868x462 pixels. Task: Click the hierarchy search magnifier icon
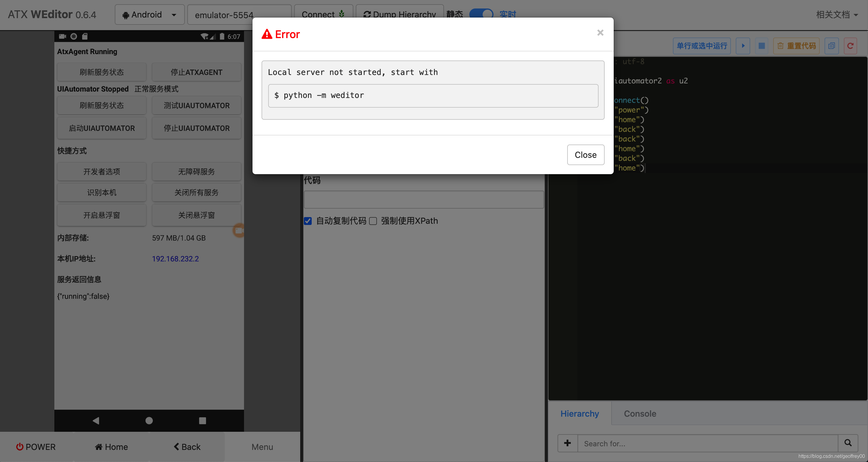pyautogui.click(x=848, y=443)
